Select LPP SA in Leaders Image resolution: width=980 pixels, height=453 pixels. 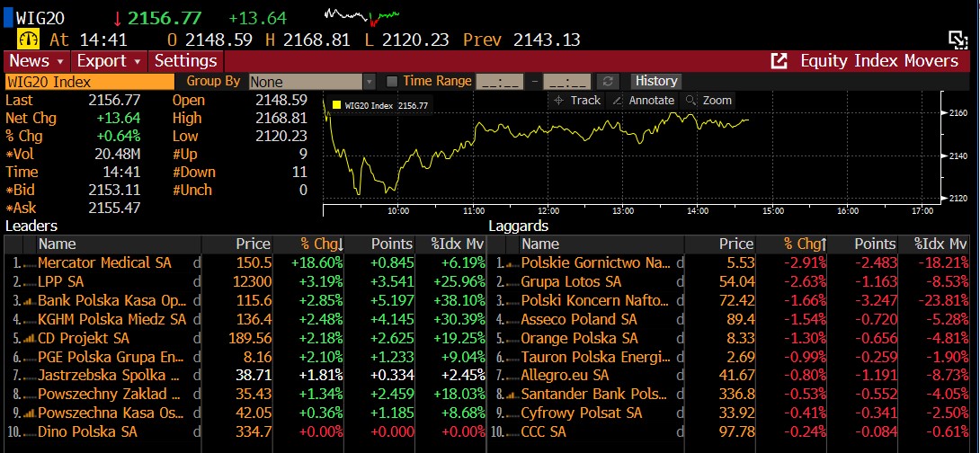coord(245,282)
